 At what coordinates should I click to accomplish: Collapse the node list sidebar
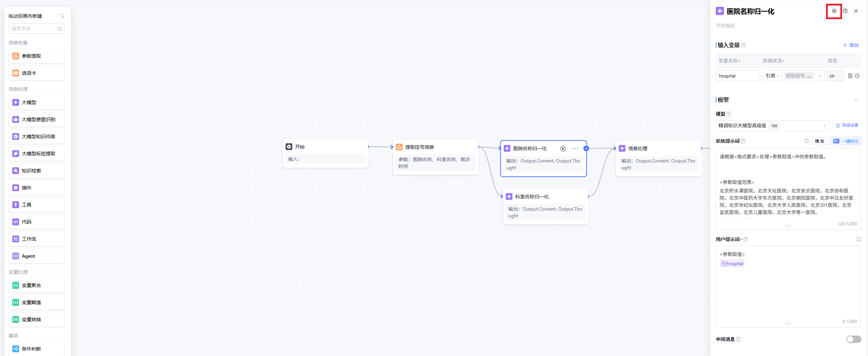62,16
